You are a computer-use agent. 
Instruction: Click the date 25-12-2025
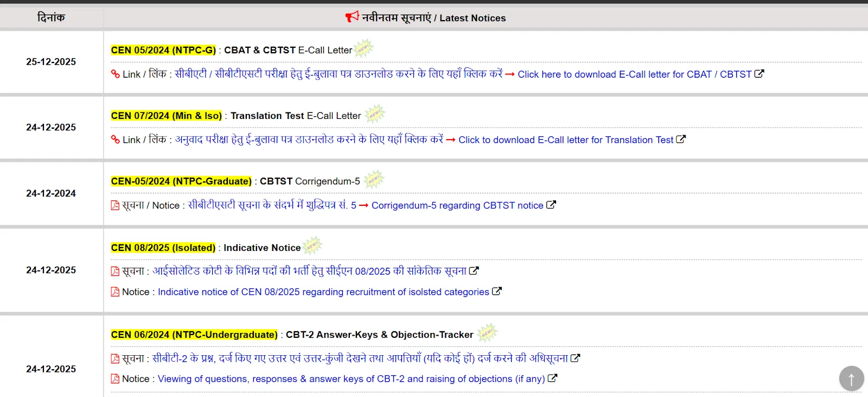point(51,62)
